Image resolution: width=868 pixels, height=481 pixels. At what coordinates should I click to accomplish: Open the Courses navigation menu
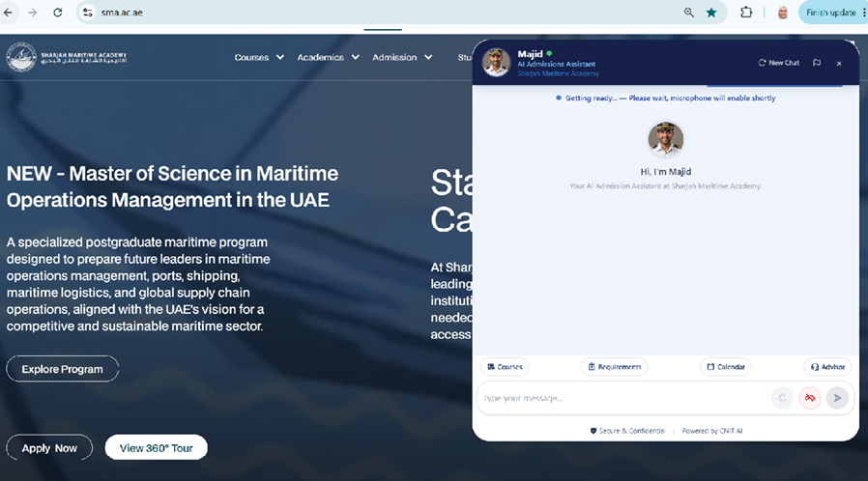[x=251, y=57]
